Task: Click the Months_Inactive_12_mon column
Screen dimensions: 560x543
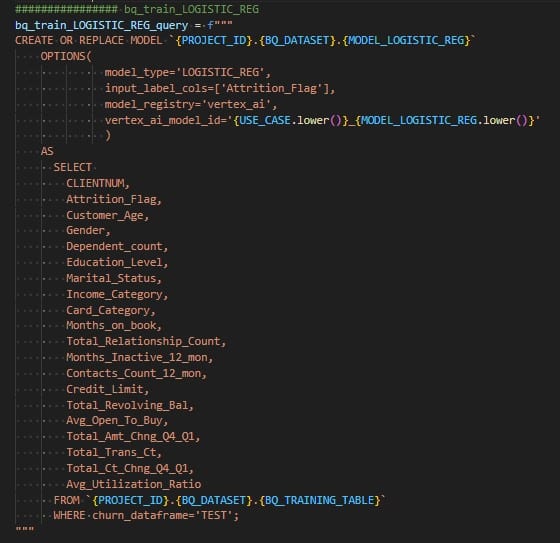Action: [137, 358]
